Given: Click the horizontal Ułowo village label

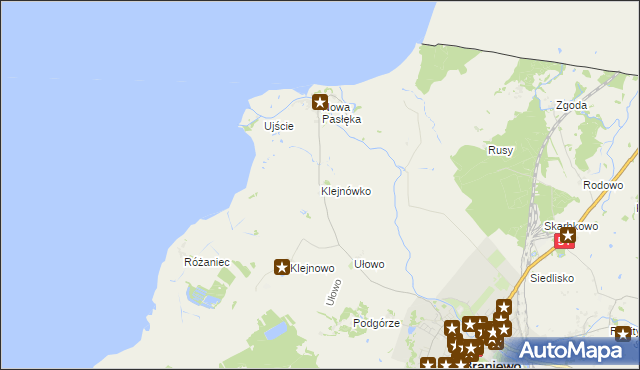Looking at the screenshot, I should coord(369,264).
